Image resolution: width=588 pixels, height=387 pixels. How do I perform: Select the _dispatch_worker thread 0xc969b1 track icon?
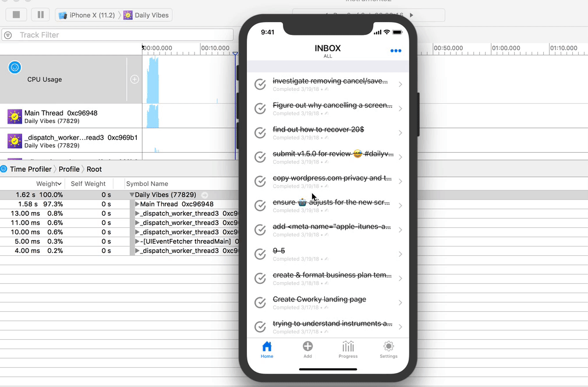[15, 141]
